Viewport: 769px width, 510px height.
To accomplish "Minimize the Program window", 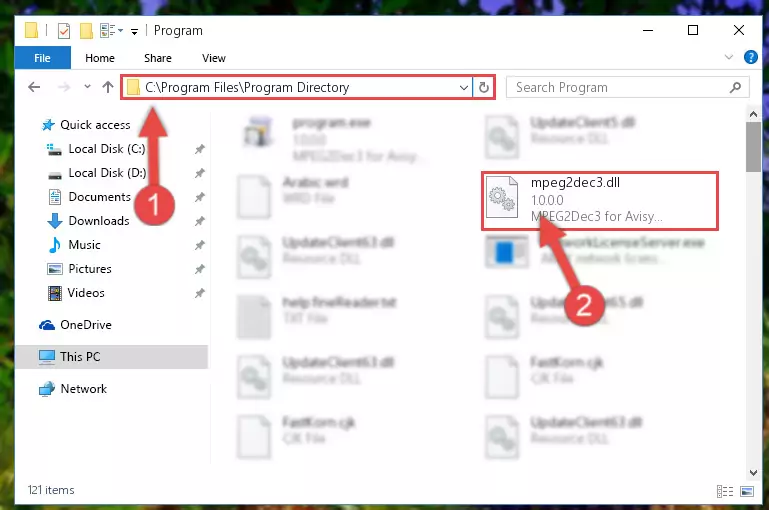I will pos(648,30).
